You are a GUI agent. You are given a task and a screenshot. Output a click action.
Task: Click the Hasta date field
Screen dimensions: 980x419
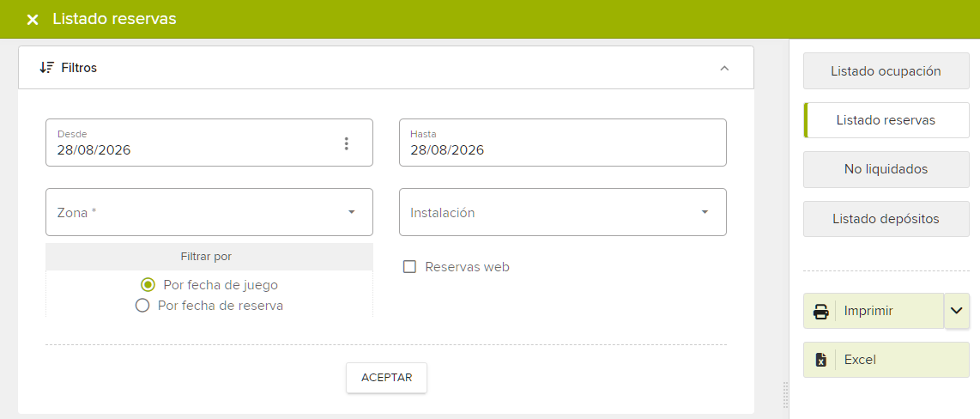click(x=562, y=143)
